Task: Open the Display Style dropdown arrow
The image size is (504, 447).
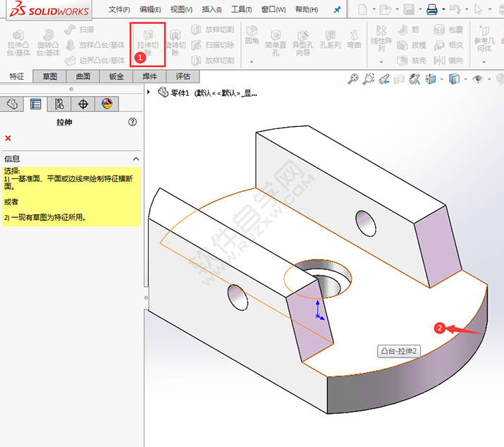Action: coord(465,79)
